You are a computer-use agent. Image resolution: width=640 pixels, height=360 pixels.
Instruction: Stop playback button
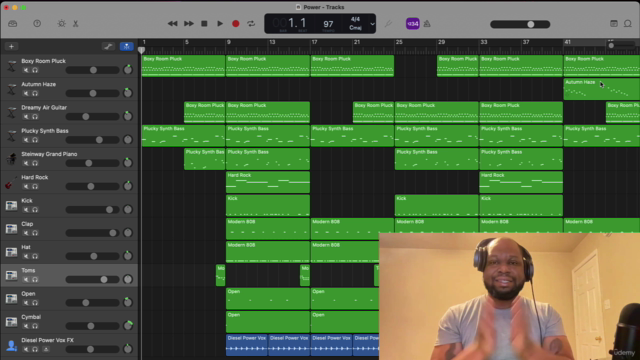pos(204,24)
